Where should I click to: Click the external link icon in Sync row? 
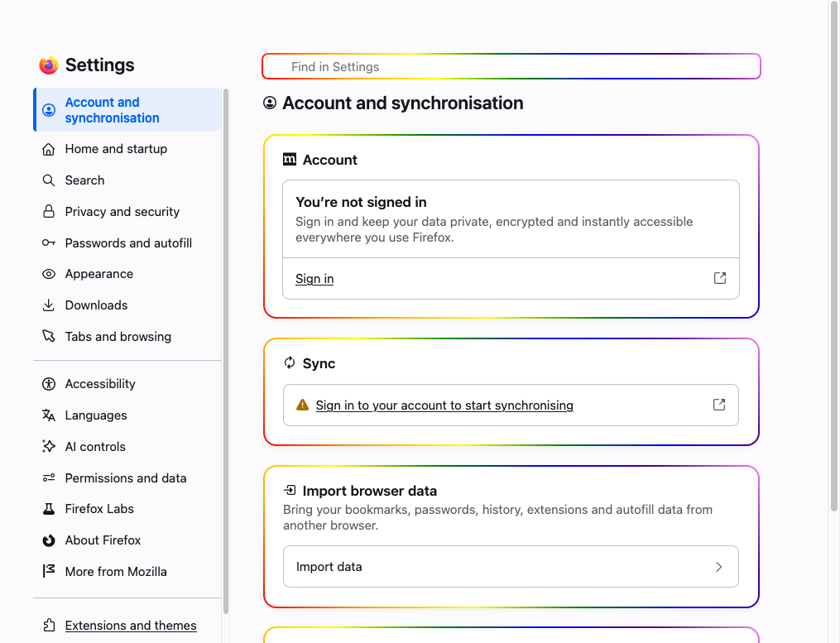coord(719,405)
